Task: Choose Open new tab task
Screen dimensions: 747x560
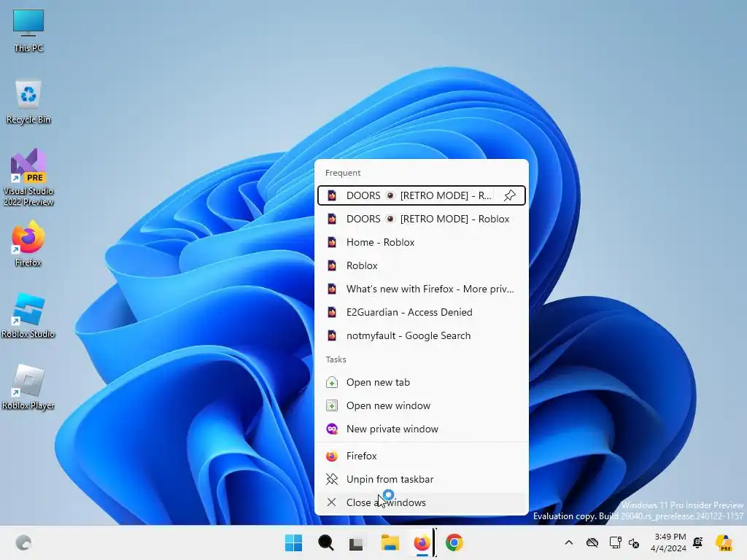Action: [421, 382]
